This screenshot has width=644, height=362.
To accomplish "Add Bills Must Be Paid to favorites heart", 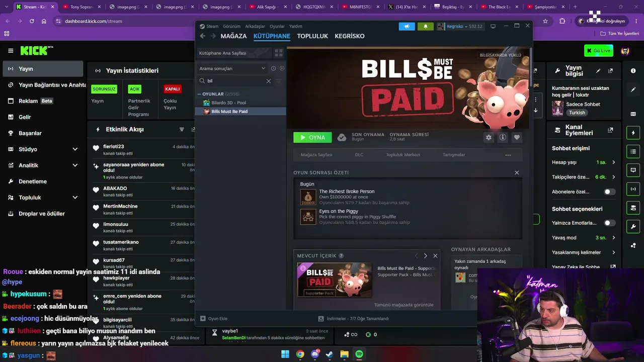I will tap(517, 137).
